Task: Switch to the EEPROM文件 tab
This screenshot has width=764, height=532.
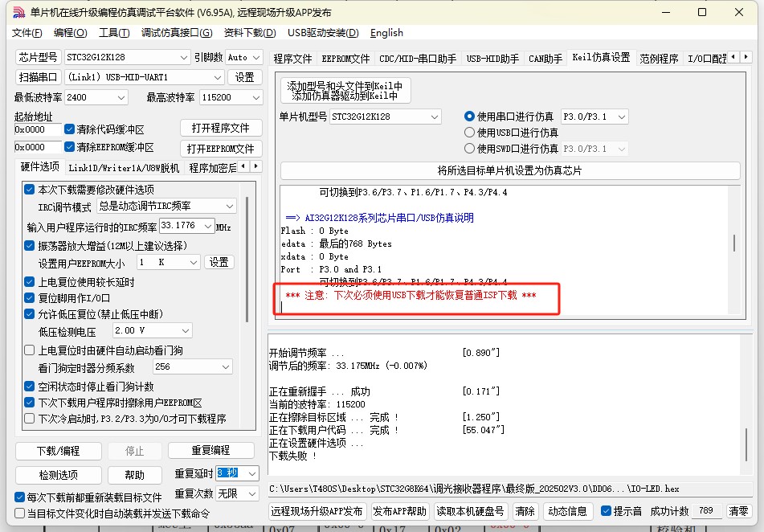Action: [x=345, y=59]
